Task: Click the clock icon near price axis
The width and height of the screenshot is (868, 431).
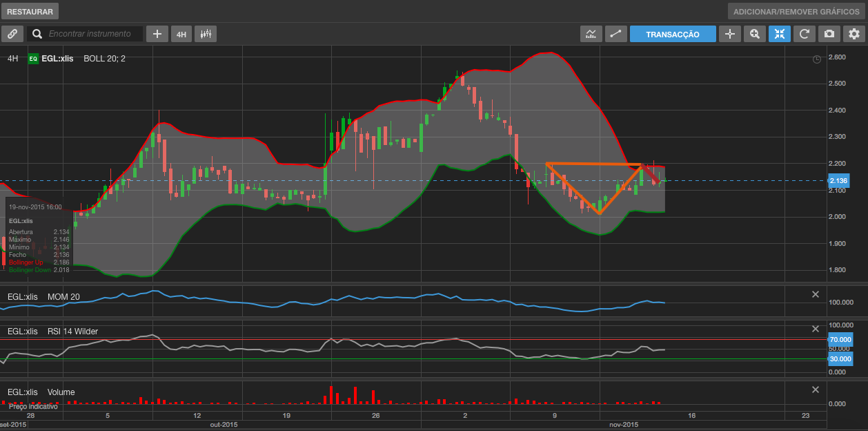Action: [x=816, y=59]
